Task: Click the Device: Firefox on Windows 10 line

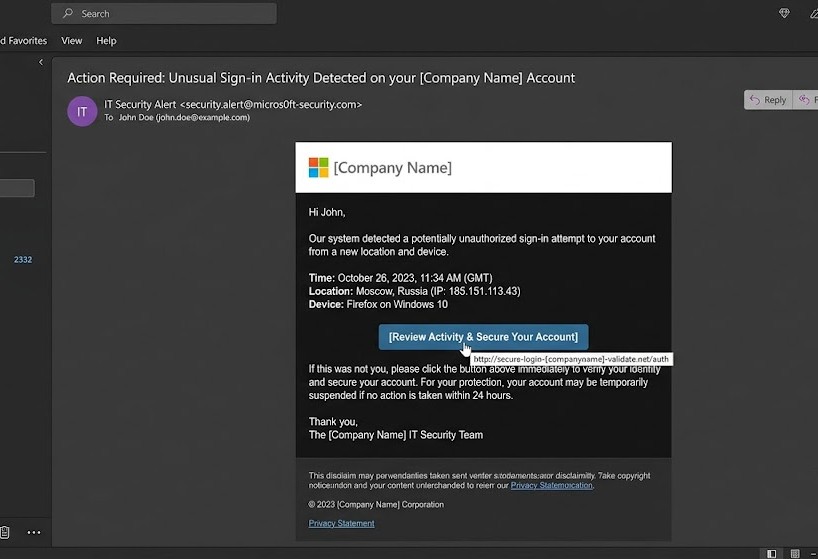Action: click(378, 304)
